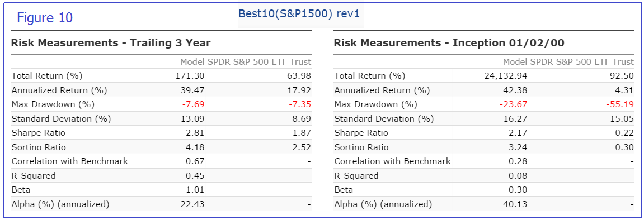Click the Trailing 3 Year table heading
This screenshot has height=220, width=644.
click(111, 42)
